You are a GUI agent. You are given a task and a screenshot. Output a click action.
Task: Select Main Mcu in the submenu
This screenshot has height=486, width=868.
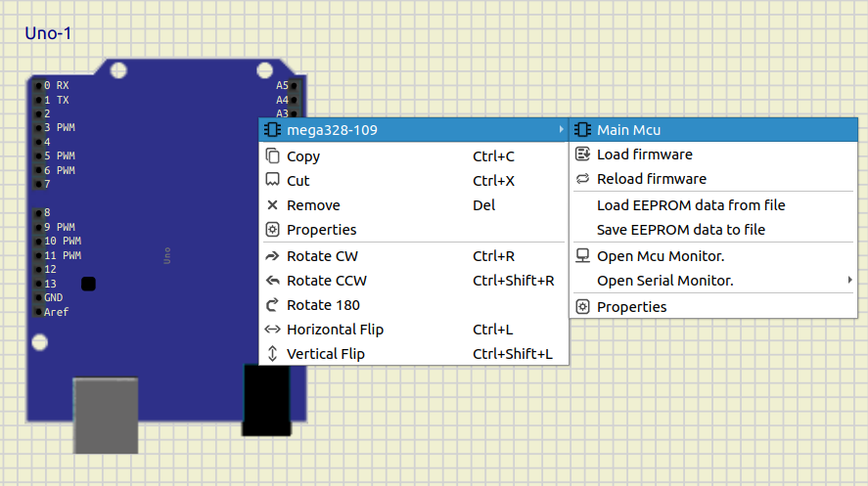(629, 130)
